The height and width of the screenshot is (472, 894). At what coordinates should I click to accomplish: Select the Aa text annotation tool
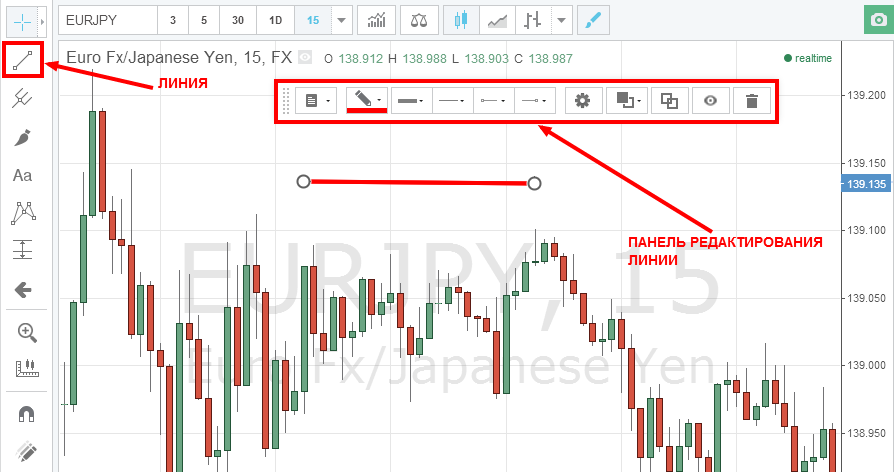23,176
